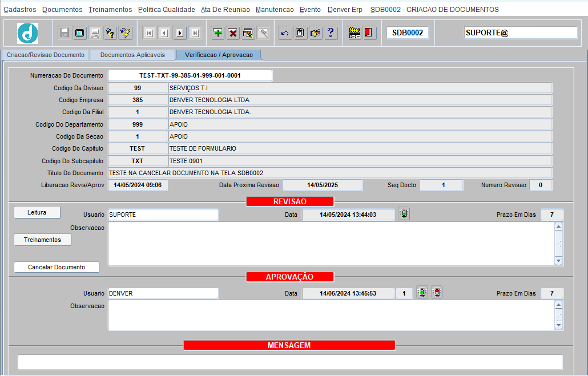The height and width of the screenshot is (376, 588).
Task: Click the red traffic light in Aprovação row
Action: (x=437, y=292)
